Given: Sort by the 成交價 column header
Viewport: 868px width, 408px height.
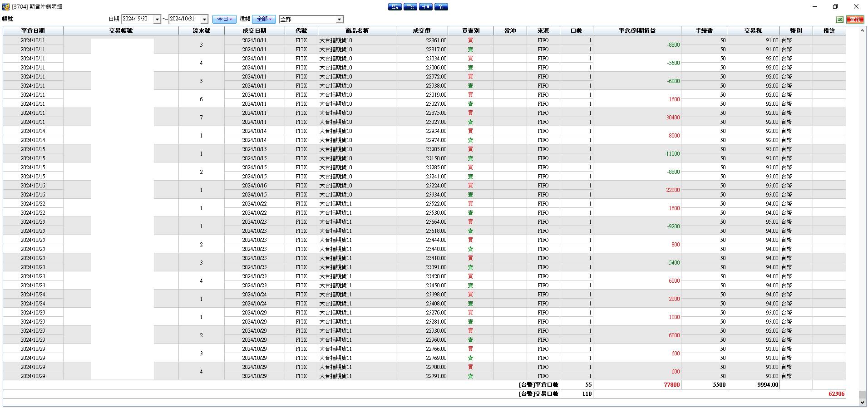Looking at the screenshot, I should pos(422,31).
